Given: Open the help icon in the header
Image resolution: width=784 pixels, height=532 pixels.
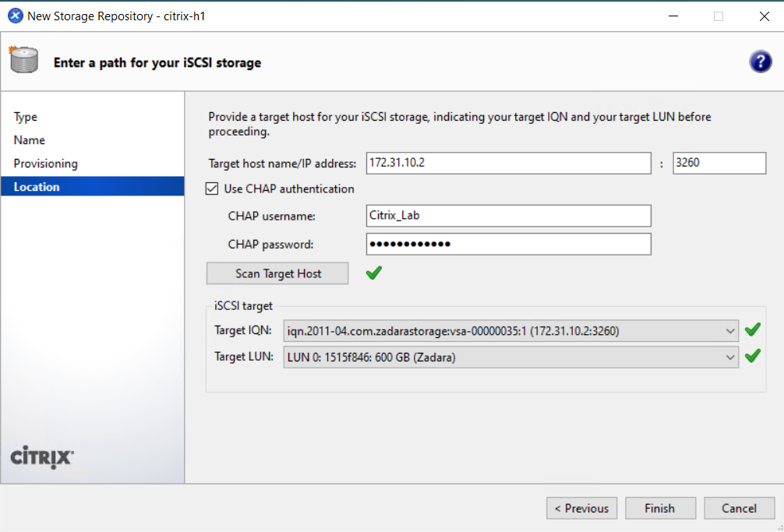Looking at the screenshot, I should tap(760, 62).
